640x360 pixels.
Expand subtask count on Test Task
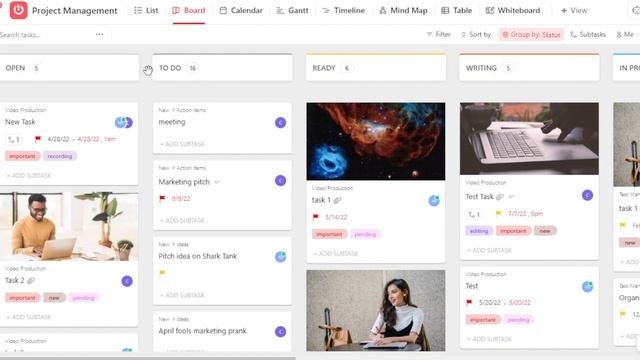pos(474,214)
